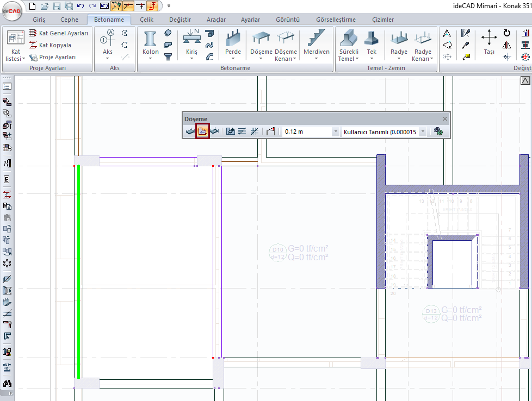Open the Kullanıcı Tanımlı load dropdown
Viewport: 532px width, 401px height.
pyautogui.click(x=423, y=131)
